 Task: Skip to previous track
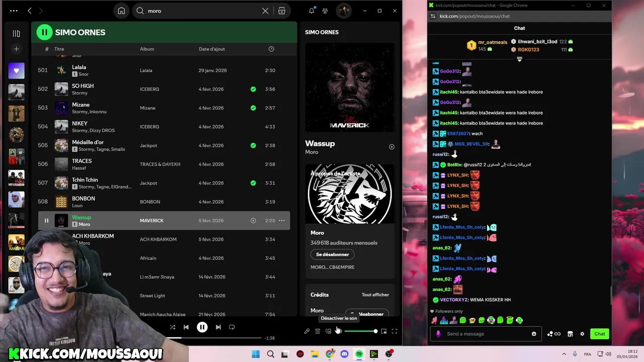tap(186, 327)
